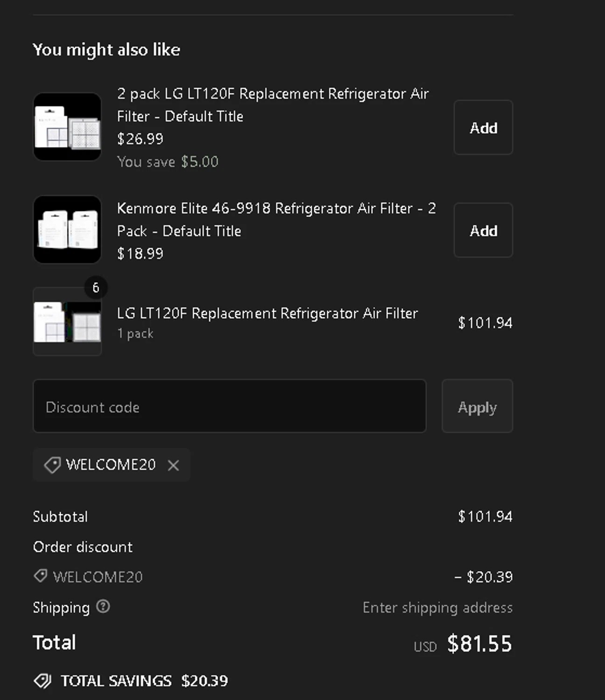The width and height of the screenshot is (605, 700).
Task: Click the -$20.39 discount amount
Action: click(x=484, y=577)
